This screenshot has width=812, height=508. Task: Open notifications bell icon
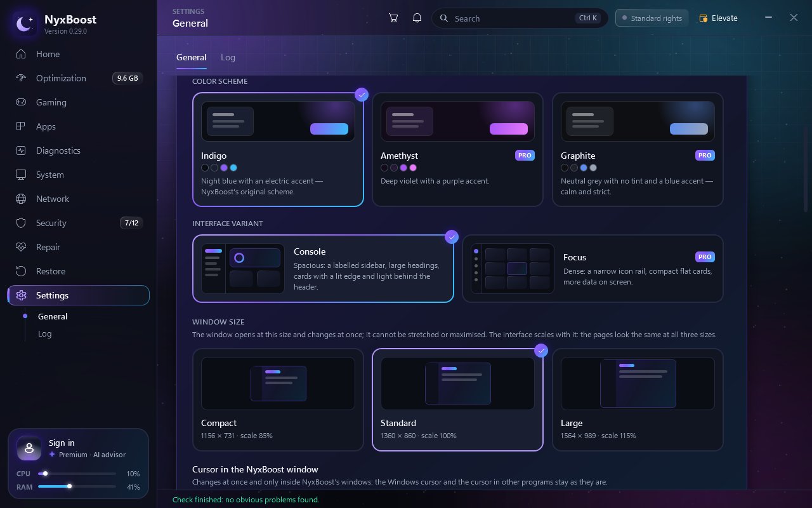click(x=417, y=18)
